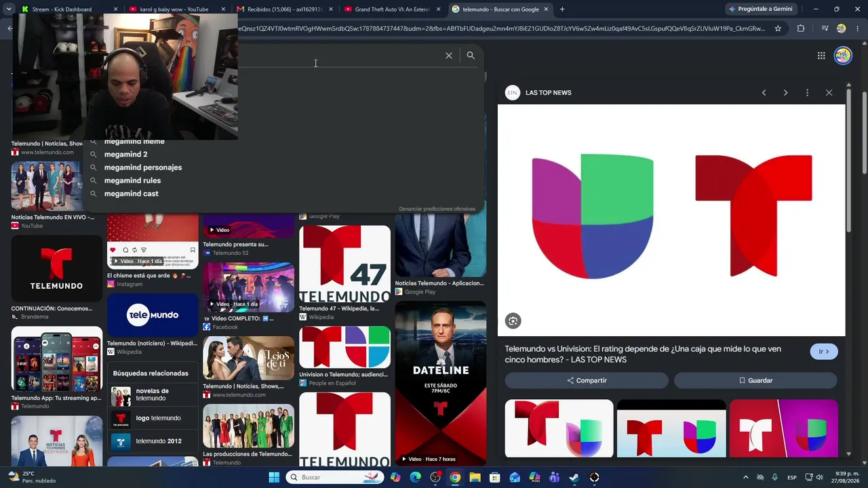Click the microphone icon in system tray
Screen dimensions: 868x488
[774, 477]
